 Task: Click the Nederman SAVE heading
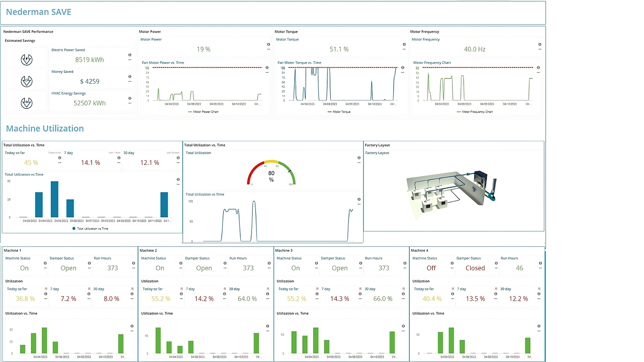point(39,12)
